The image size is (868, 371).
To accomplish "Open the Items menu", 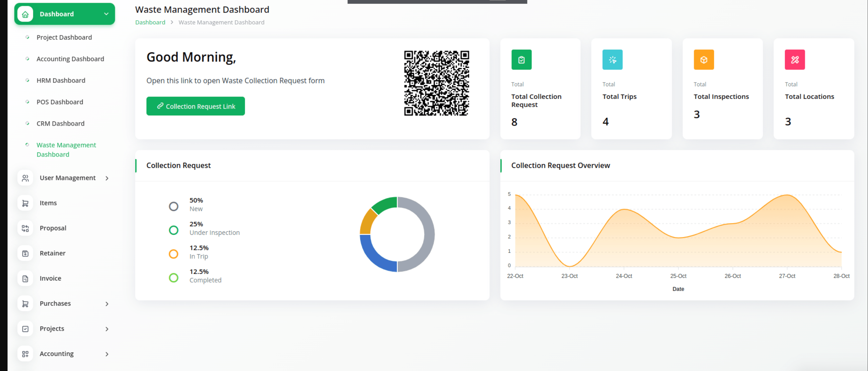I will [48, 203].
